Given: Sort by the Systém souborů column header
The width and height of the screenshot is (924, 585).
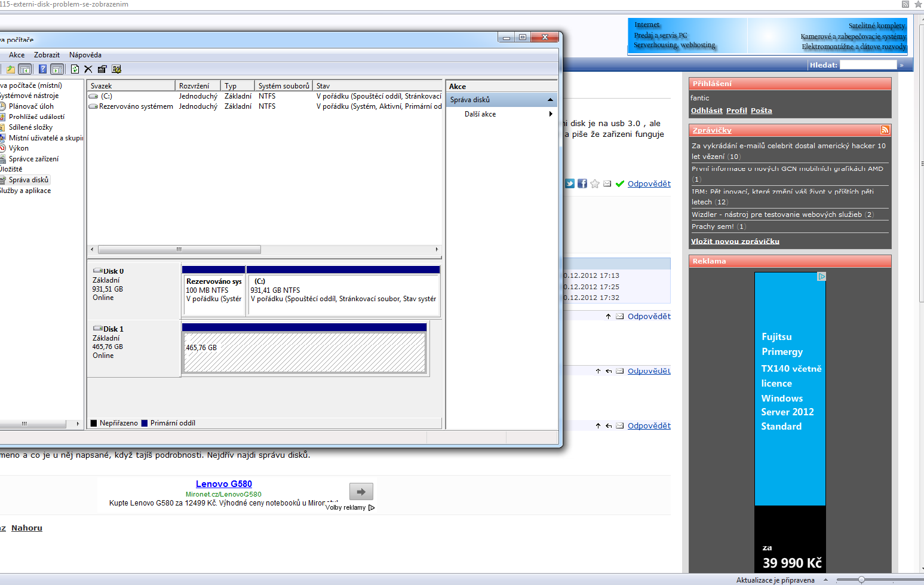Looking at the screenshot, I should coord(284,85).
